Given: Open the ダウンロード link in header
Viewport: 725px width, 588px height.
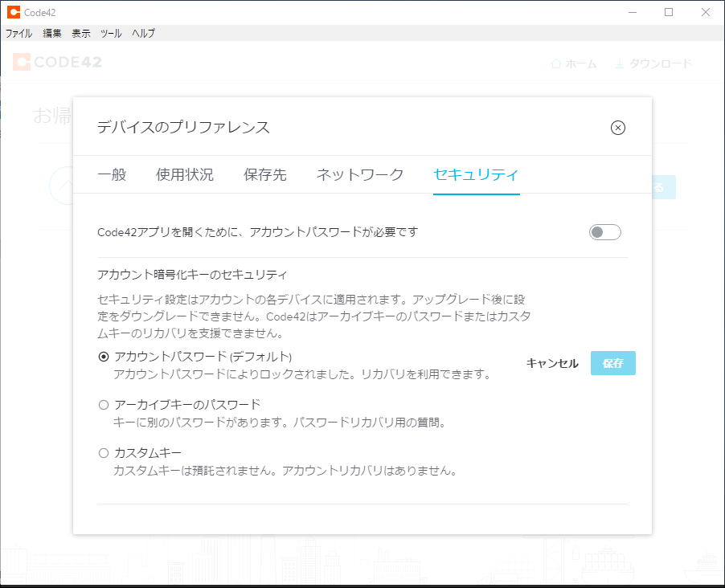Looking at the screenshot, I should [653, 63].
